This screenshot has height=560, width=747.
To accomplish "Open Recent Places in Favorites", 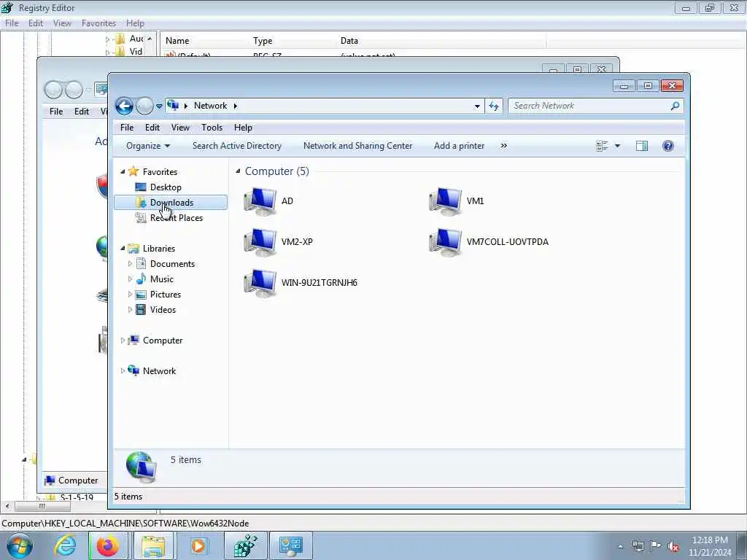I will pyautogui.click(x=176, y=217).
